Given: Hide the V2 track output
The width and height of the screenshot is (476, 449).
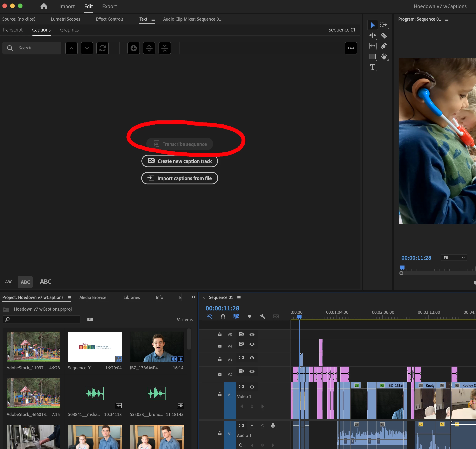Looking at the screenshot, I should pos(252,371).
